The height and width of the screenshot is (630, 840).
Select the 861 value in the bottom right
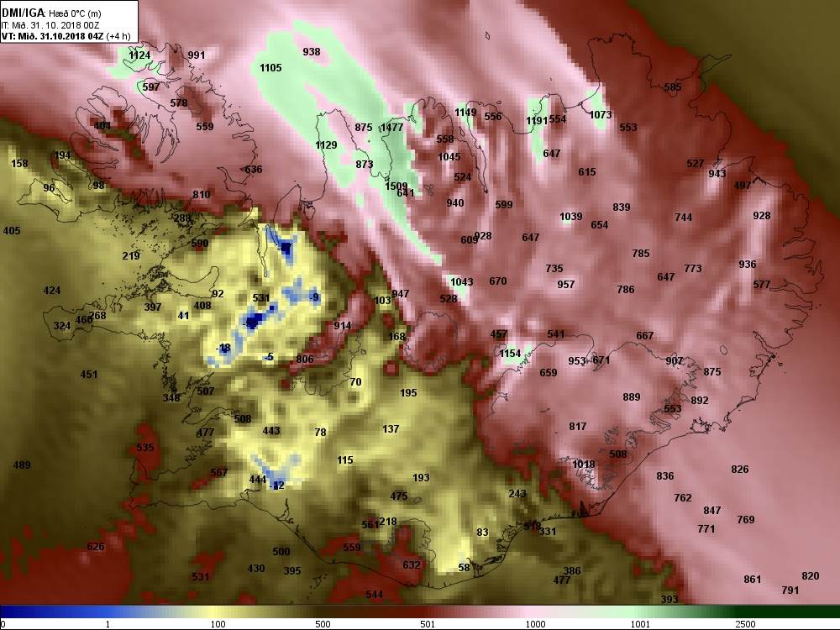point(753,580)
